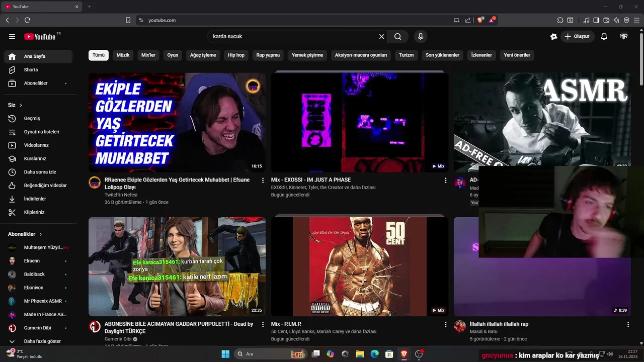
Task: Open the Elraenn subscription channel
Action: point(38,261)
